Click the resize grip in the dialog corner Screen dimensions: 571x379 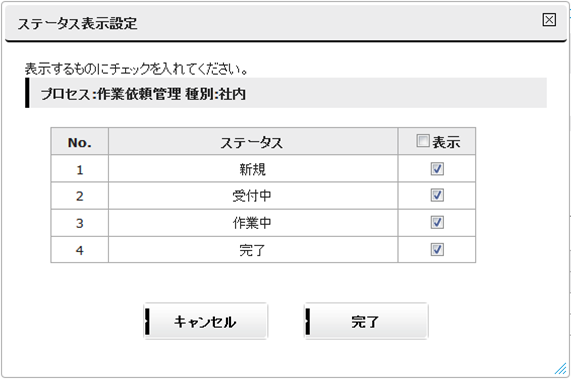coord(560,368)
